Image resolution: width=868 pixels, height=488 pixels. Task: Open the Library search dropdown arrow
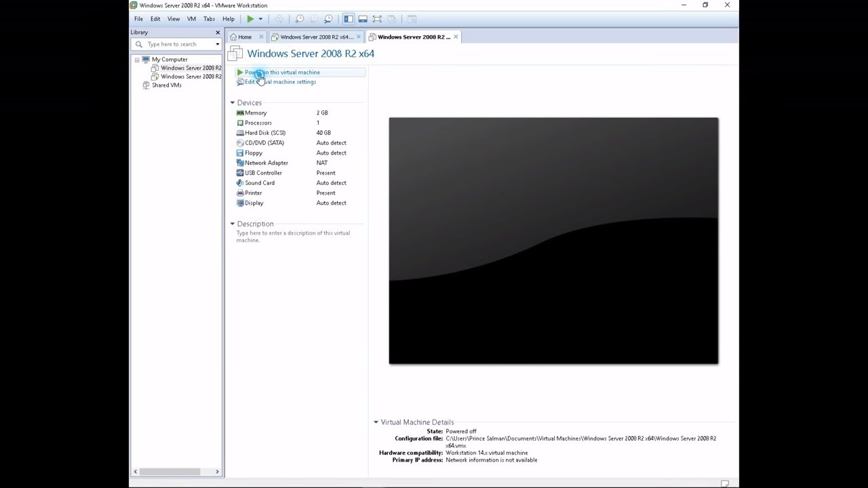coord(218,44)
